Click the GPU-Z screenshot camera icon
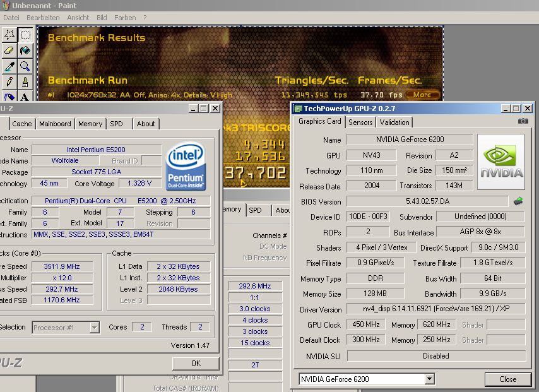This screenshot has height=392, width=539. [523, 121]
